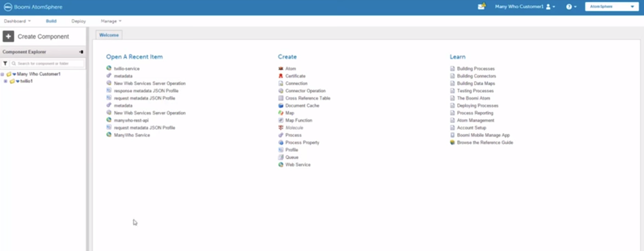The image size is (644, 251).
Task: Open the Testing Processes link
Action: [x=475, y=91]
